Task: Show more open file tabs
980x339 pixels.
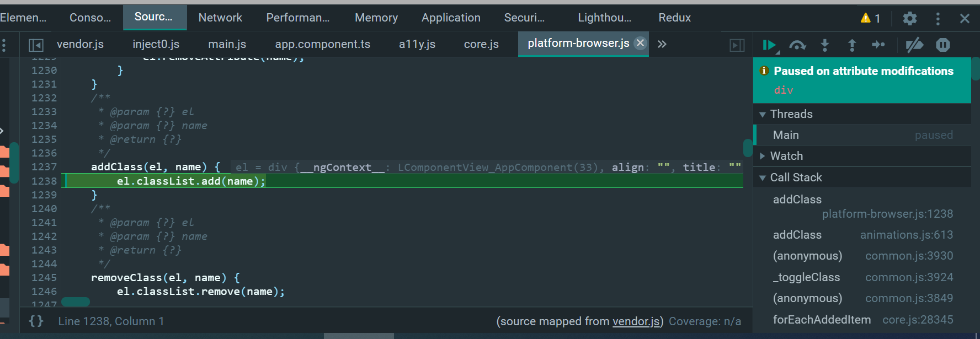Action: pyautogui.click(x=662, y=44)
